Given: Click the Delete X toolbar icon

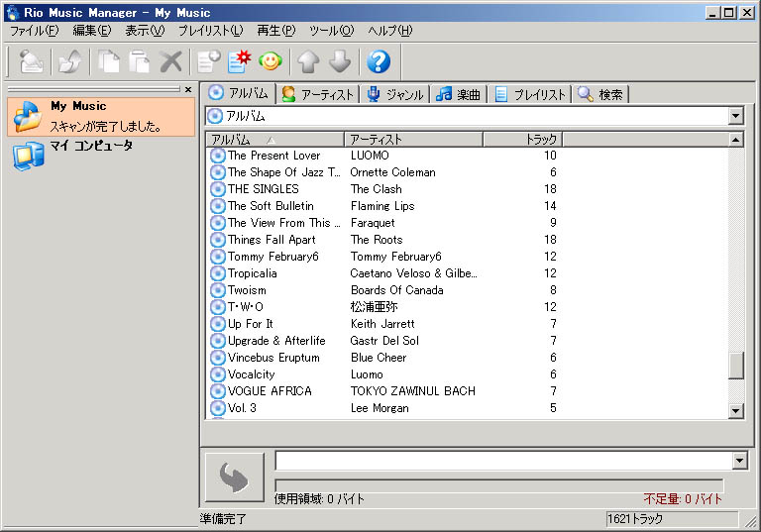Looking at the screenshot, I should pyautogui.click(x=170, y=61).
